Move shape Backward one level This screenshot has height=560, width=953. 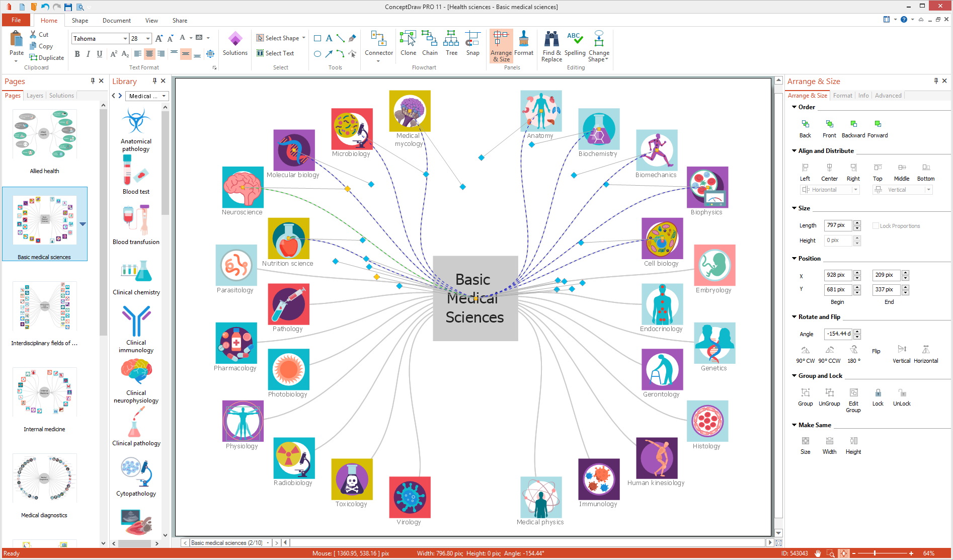pos(853,129)
